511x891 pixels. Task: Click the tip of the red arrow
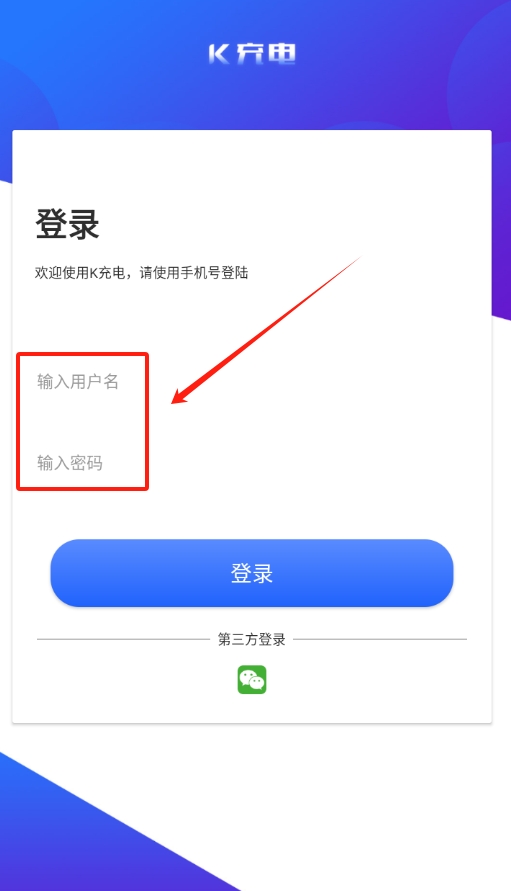175,402
